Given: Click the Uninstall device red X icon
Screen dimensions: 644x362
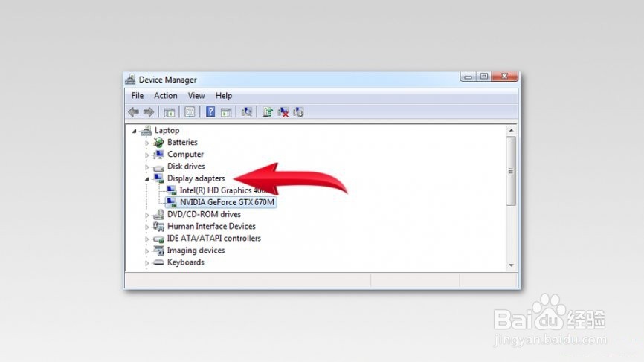Looking at the screenshot, I should 283,111.
